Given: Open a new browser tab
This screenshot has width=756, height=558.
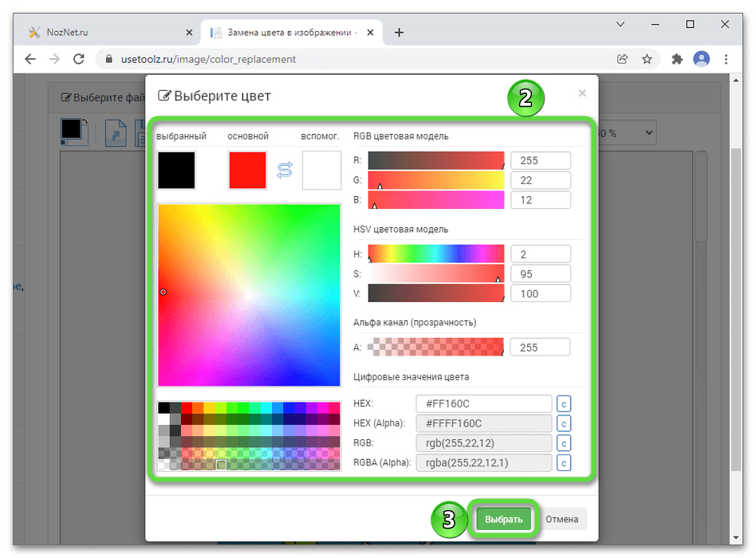Looking at the screenshot, I should click(x=399, y=33).
